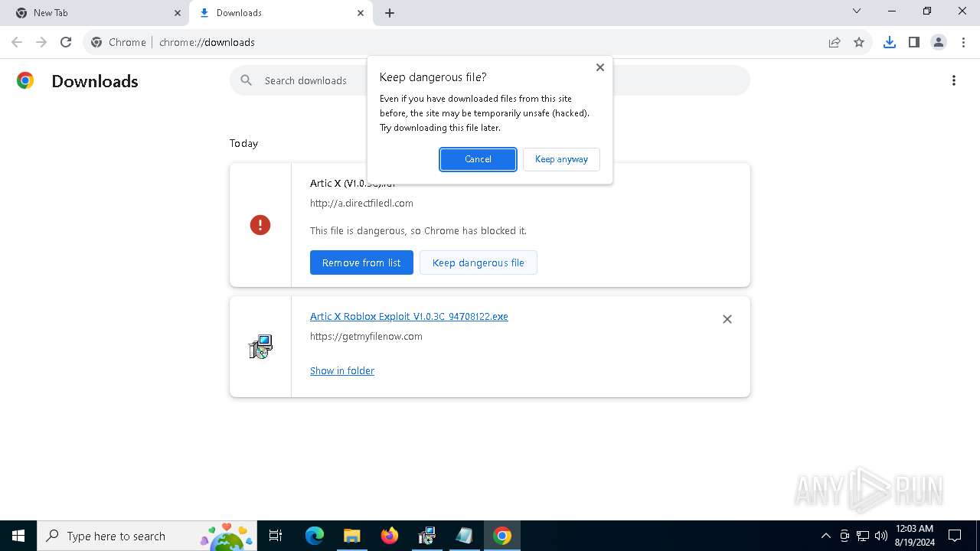The image size is (980, 551).
Task: Close the Keep dangerous file dialog
Action: (600, 67)
